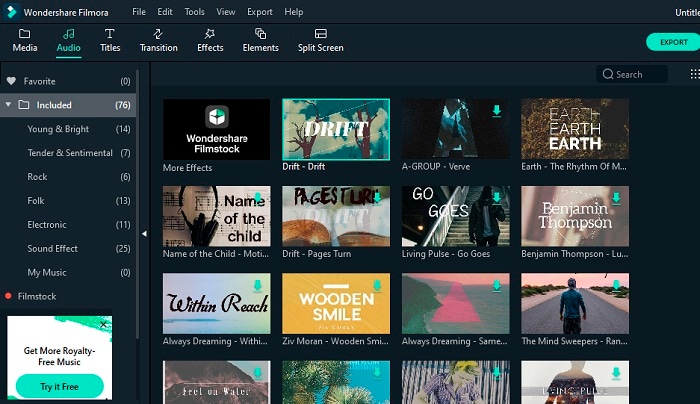Select The Mind Sweepers thumbnail
The image size is (700, 404).
[575, 304]
